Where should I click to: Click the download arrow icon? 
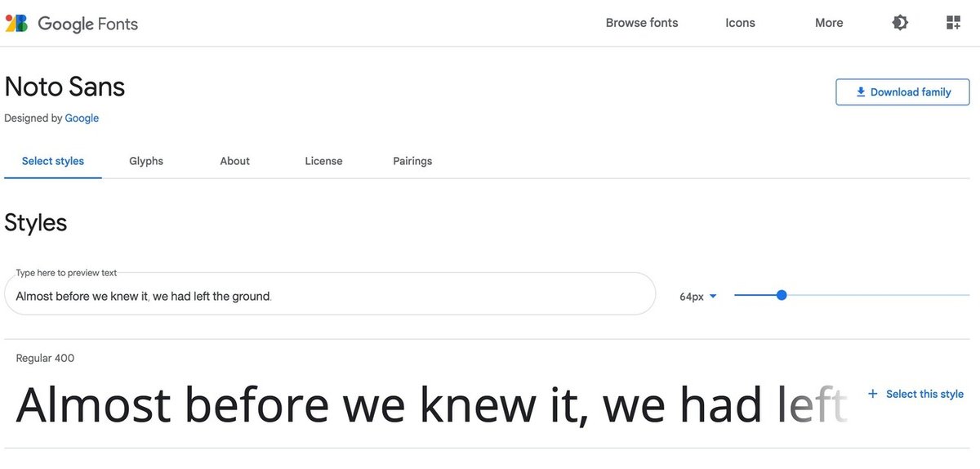(x=860, y=92)
